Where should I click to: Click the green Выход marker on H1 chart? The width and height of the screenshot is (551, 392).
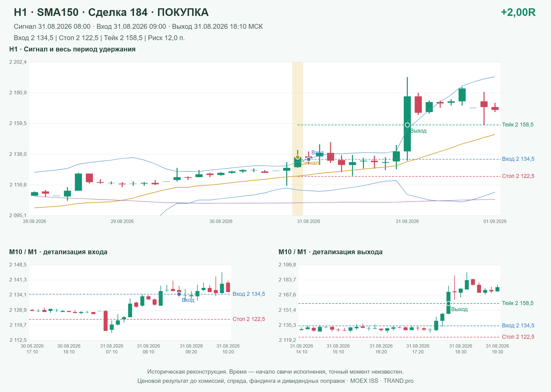point(407,125)
